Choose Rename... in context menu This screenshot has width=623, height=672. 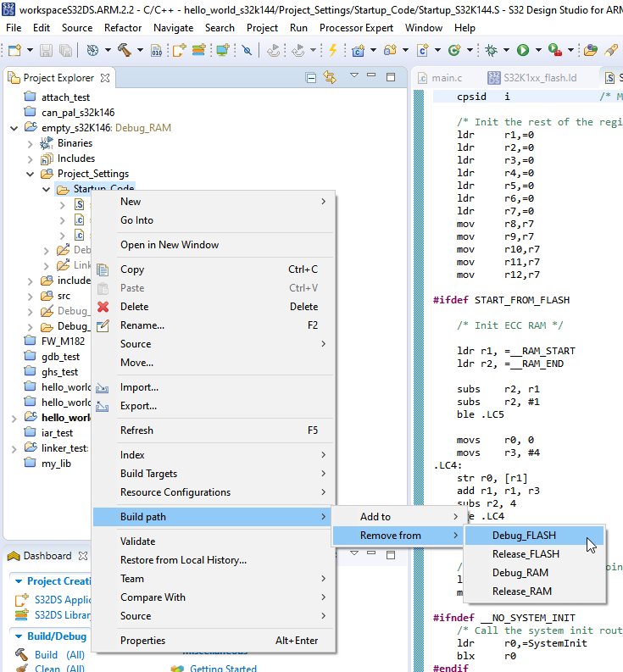coord(214,325)
